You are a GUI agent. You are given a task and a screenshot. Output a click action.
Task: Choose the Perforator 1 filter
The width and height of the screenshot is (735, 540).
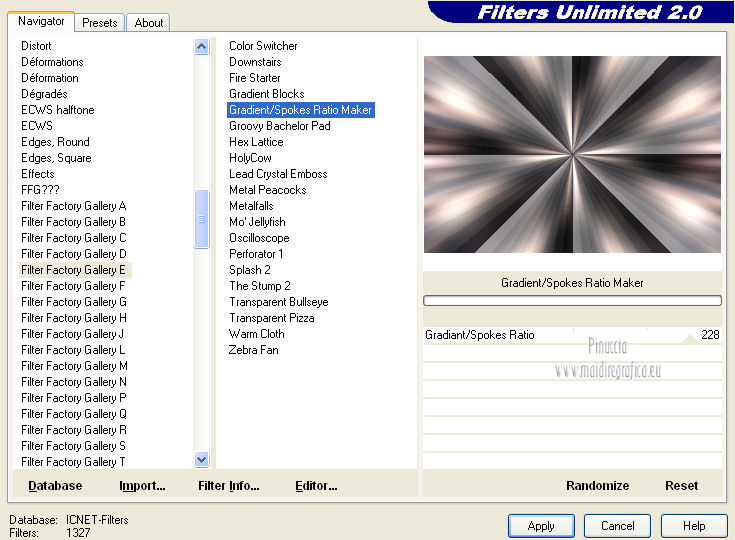point(256,254)
